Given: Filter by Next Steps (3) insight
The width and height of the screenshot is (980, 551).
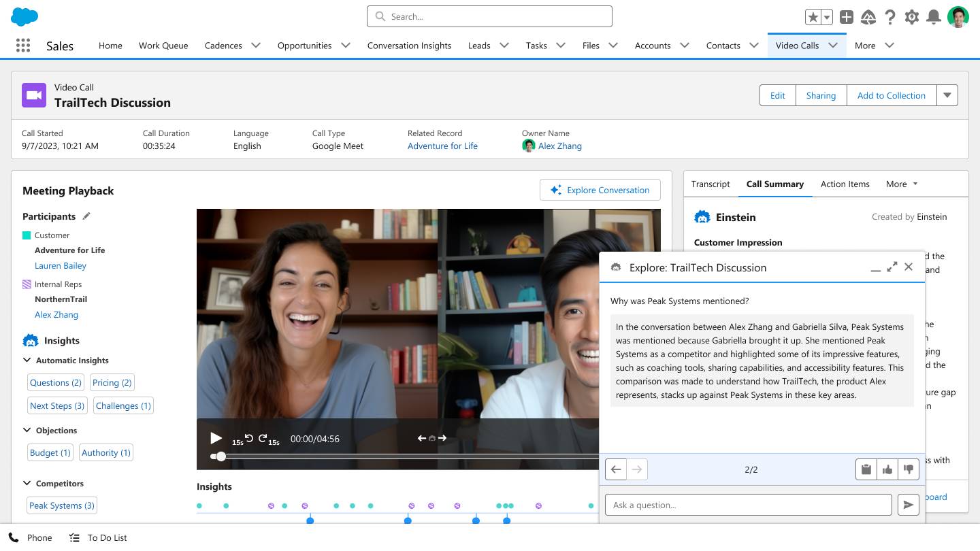Looking at the screenshot, I should click(57, 405).
